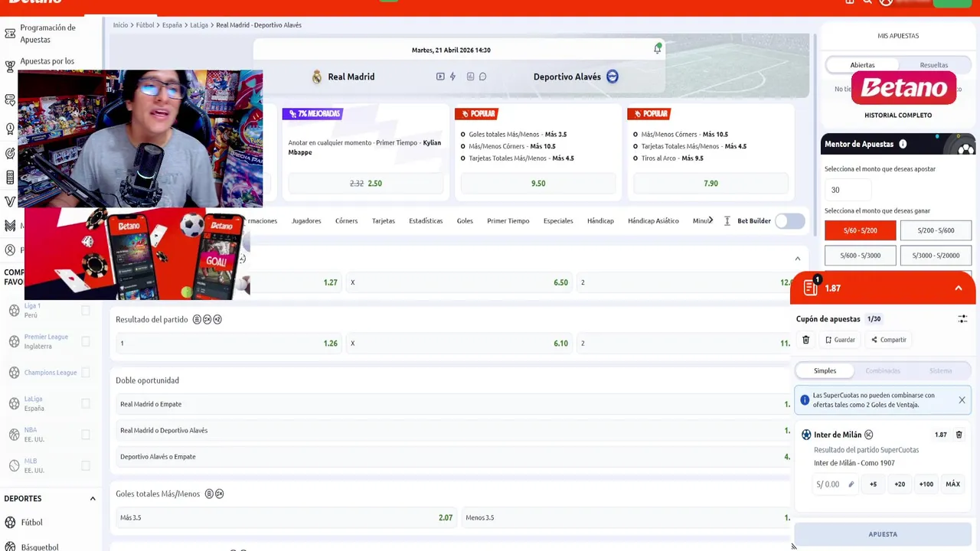This screenshot has height=551, width=980.
Task: Click the lightning bolt icon beside Real Madrid
Action: 452,77
